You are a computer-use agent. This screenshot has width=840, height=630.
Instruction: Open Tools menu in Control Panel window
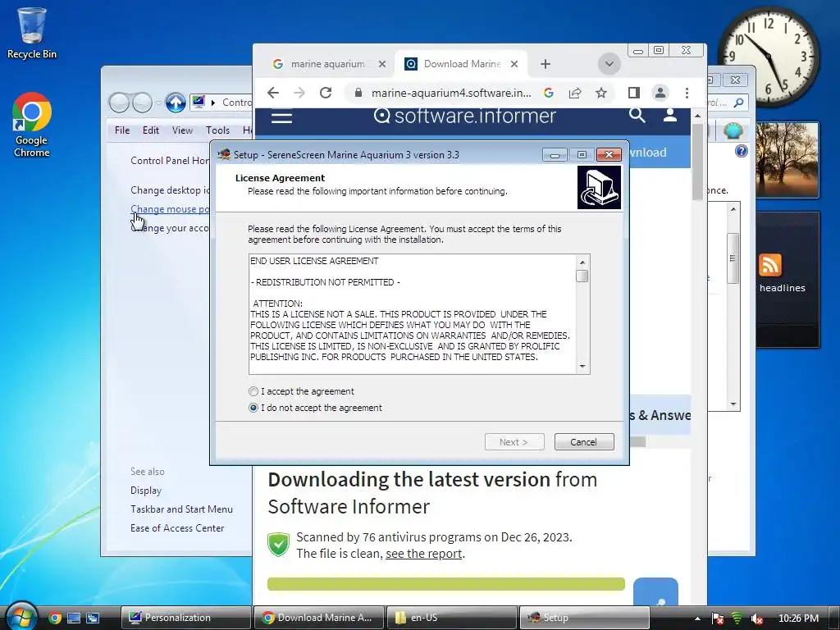coord(217,130)
